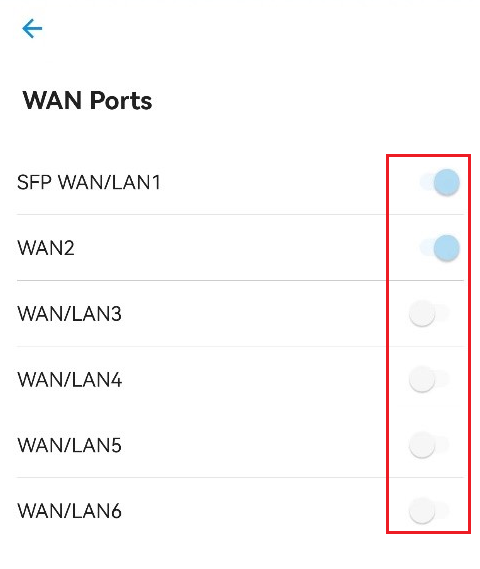Tap the grey knob beside WAN/LAN3
This screenshot has height=569, width=480.
(422, 314)
